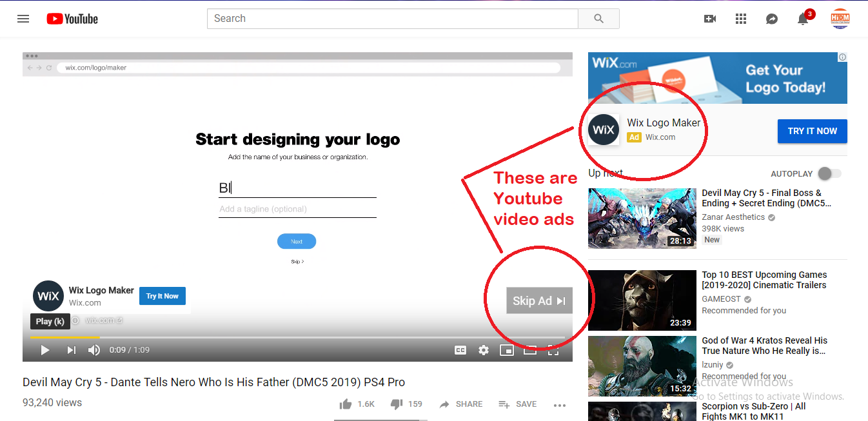The width and height of the screenshot is (868, 421).
Task: Focus the Search input field
Action: tap(393, 19)
